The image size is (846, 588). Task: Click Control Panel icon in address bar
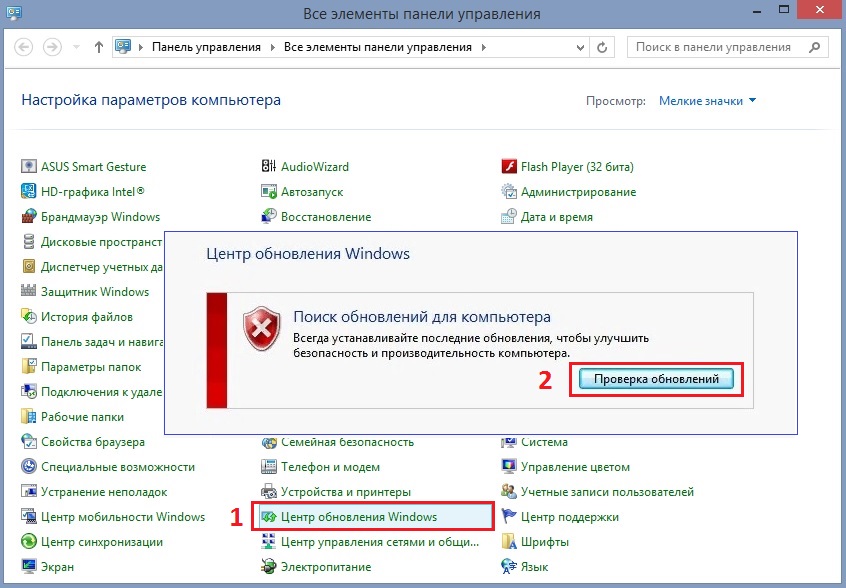pos(123,47)
